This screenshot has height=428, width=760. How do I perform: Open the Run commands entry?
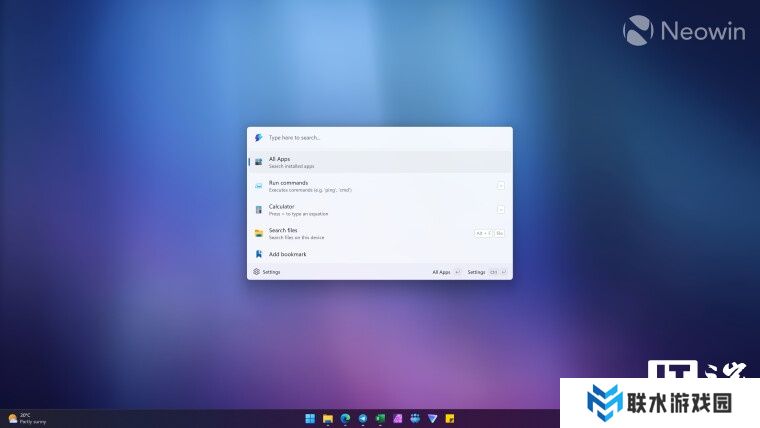380,186
